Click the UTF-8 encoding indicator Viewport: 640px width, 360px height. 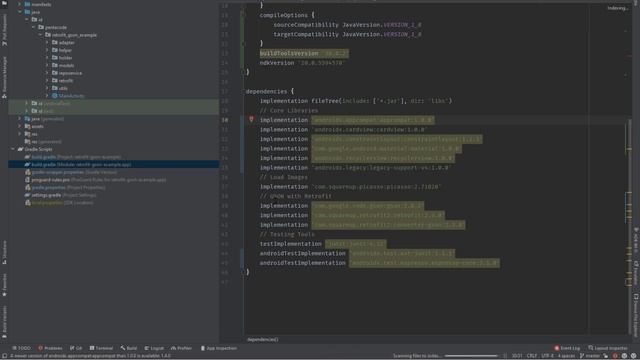pyautogui.click(x=547, y=356)
